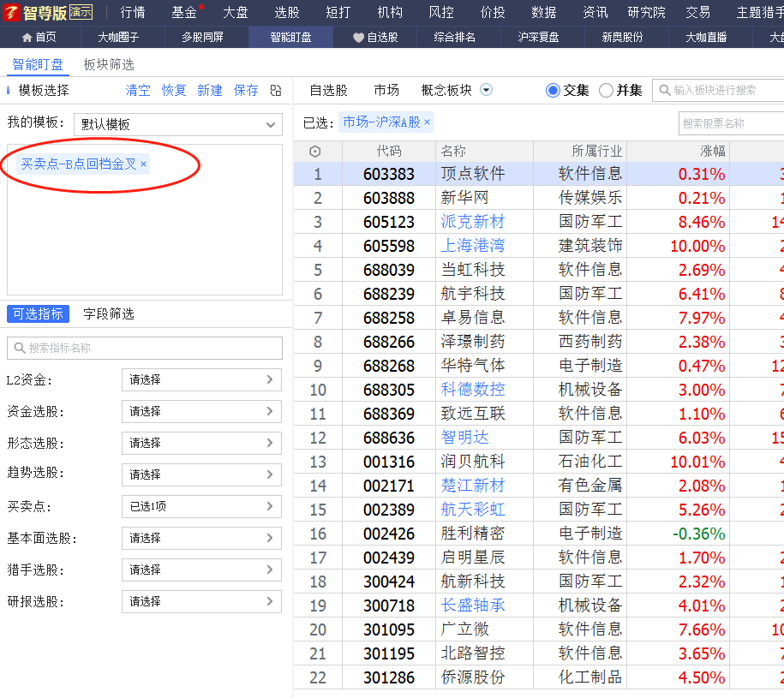
Task: Click the 智尊版 app logo icon
Action: coord(11,13)
